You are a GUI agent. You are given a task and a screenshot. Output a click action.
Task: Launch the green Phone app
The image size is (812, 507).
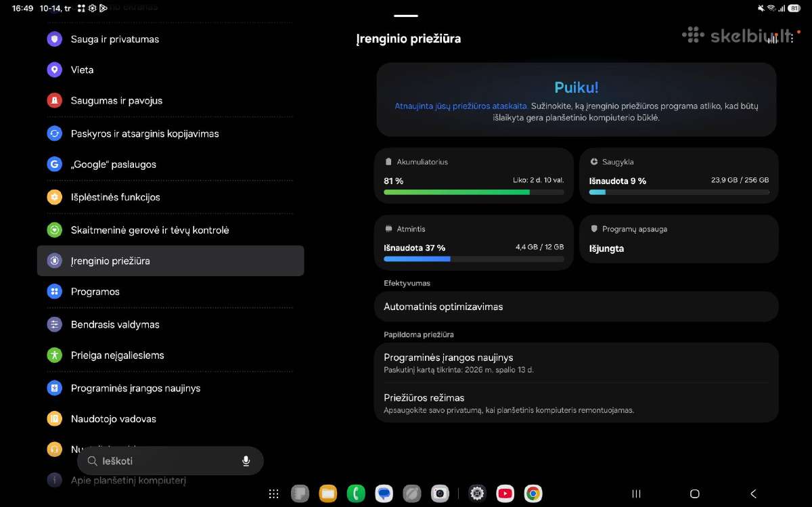(x=356, y=494)
